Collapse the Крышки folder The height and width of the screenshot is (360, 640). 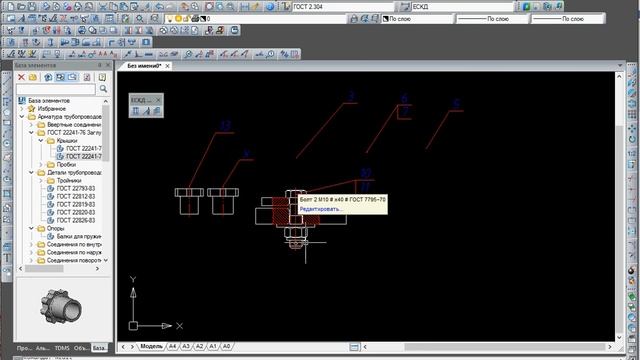point(41,140)
